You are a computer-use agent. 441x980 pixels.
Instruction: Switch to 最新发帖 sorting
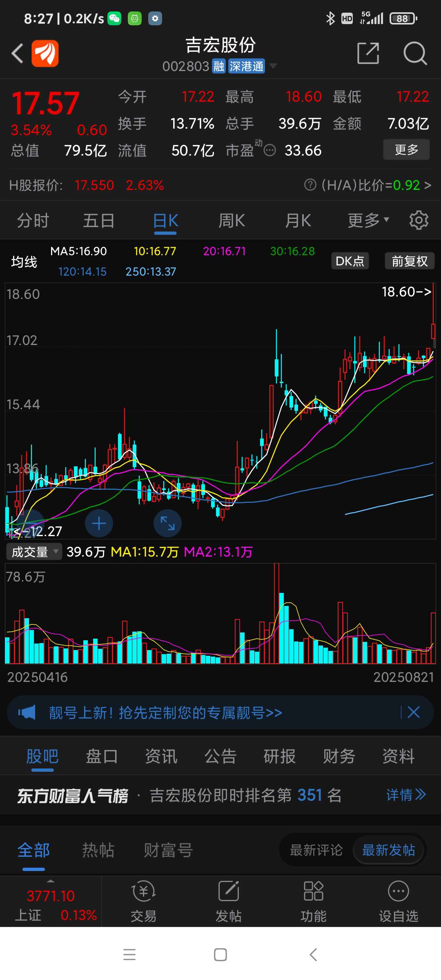coord(389,850)
